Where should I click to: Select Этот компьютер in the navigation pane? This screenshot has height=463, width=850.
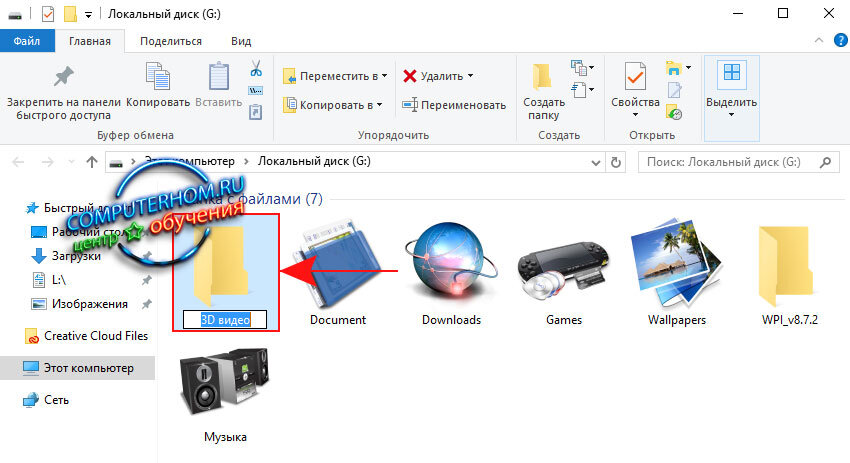click(x=78, y=368)
